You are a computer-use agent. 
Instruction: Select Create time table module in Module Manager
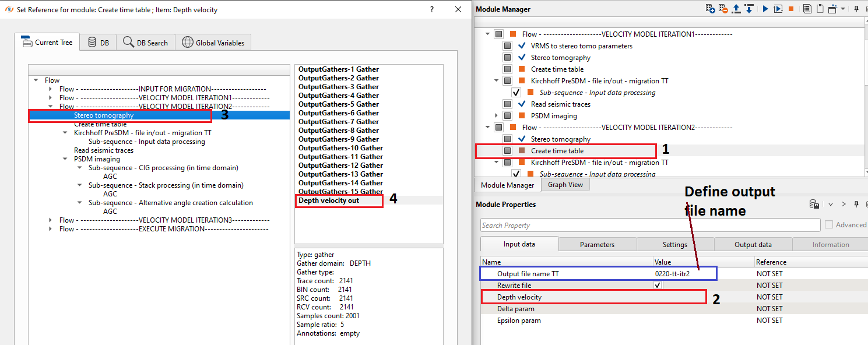pos(557,151)
